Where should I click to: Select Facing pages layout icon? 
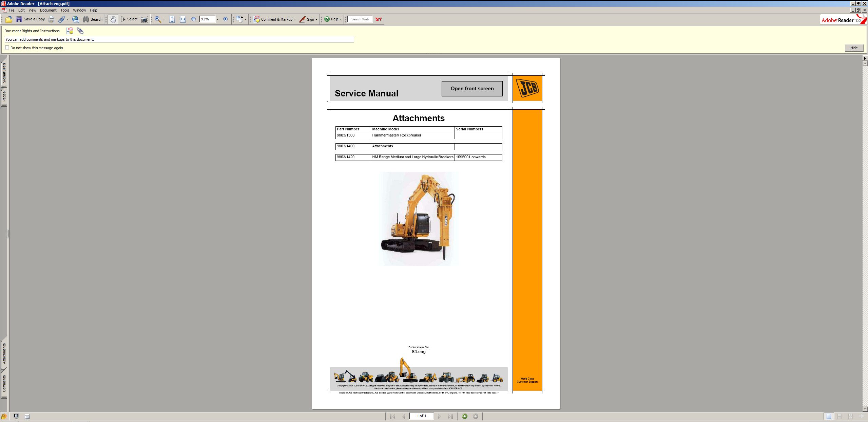[861, 416]
